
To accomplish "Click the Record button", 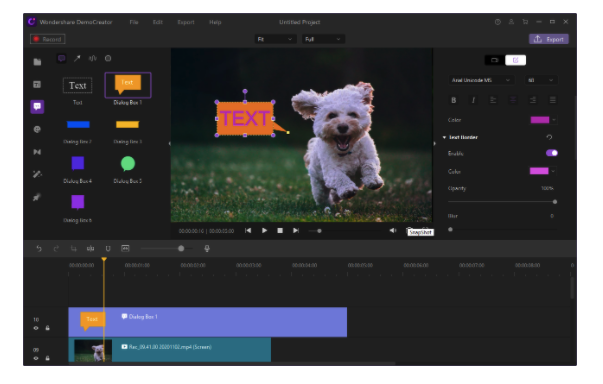I will point(48,39).
